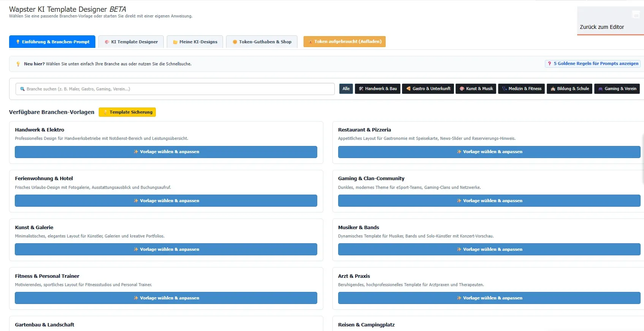
Task: Focus the Branche suchen search field
Action: (x=175, y=89)
